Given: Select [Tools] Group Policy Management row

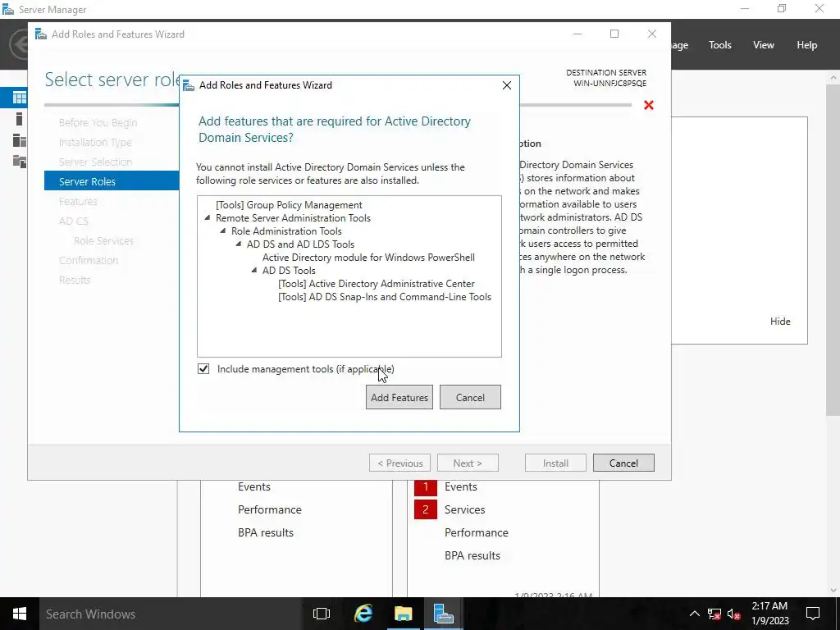Looking at the screenshot, I should 289,204.
